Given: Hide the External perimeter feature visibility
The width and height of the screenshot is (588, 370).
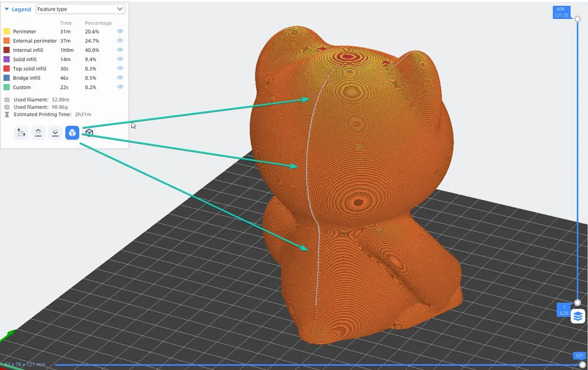Looking at the screenshot, I should pos(120,40).
